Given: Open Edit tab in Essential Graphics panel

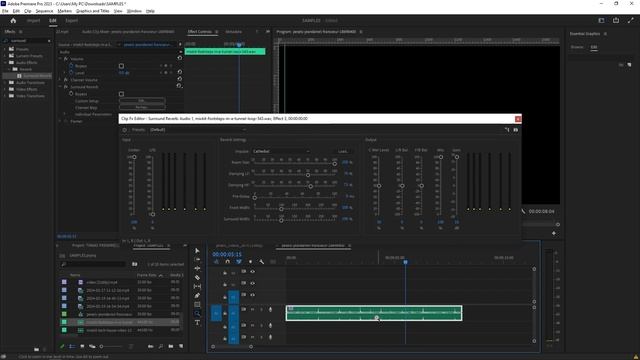Looking at the screenshot, I should pyautogui.click(x=593, y=47).
